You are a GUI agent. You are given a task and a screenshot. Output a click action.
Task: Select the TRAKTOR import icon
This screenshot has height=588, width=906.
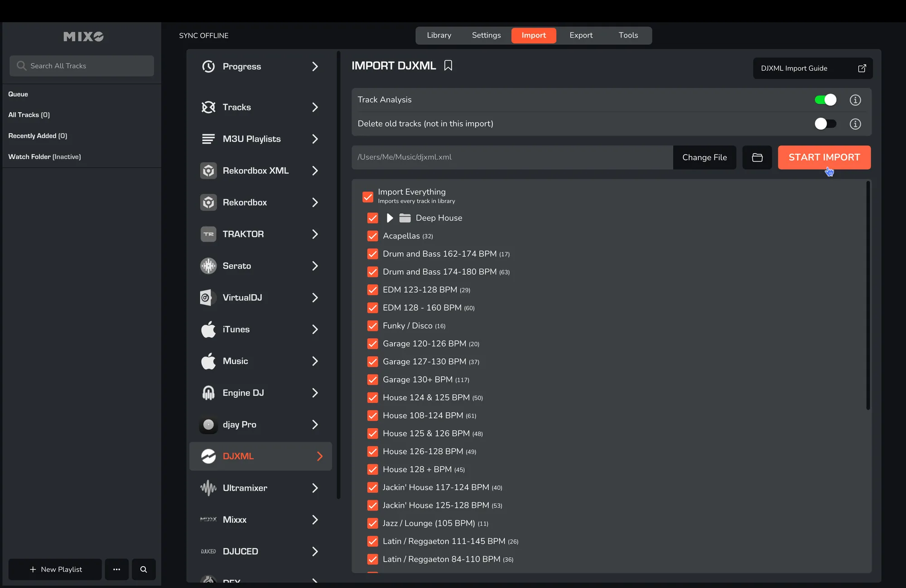[208, 234]
